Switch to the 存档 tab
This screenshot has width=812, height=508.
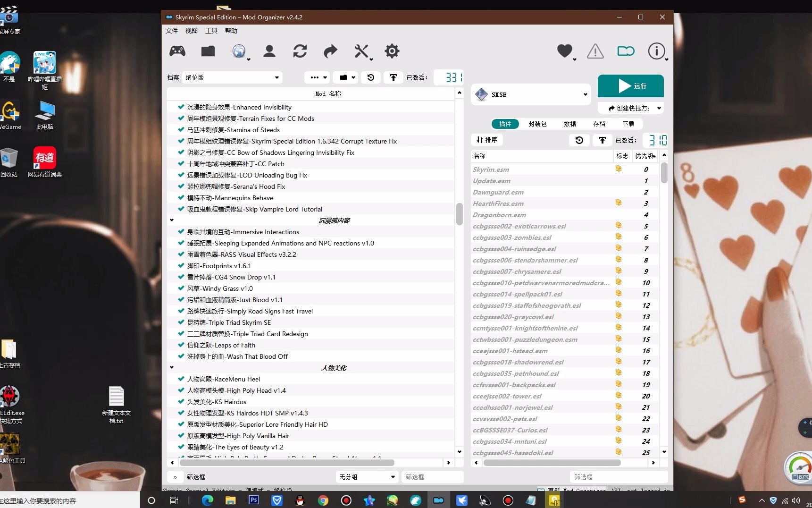[599, 124]
